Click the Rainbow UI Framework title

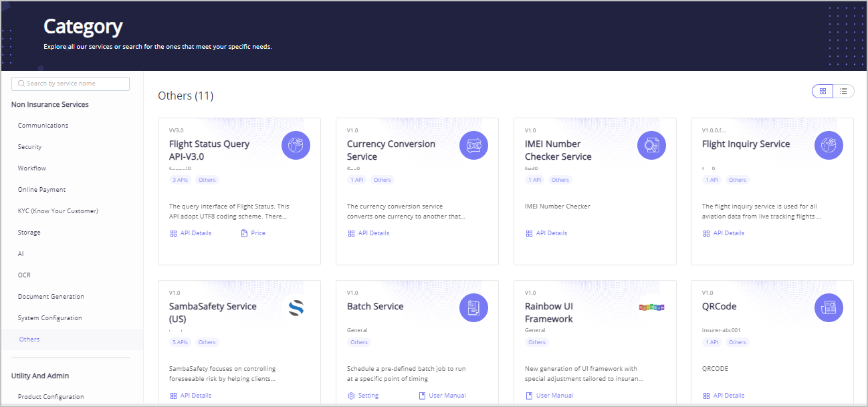(549, 313)
